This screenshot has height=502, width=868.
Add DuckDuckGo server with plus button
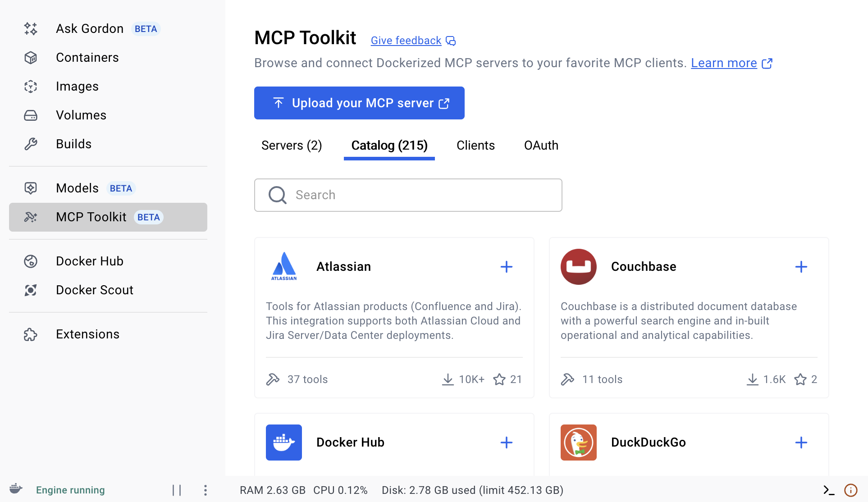801,443
